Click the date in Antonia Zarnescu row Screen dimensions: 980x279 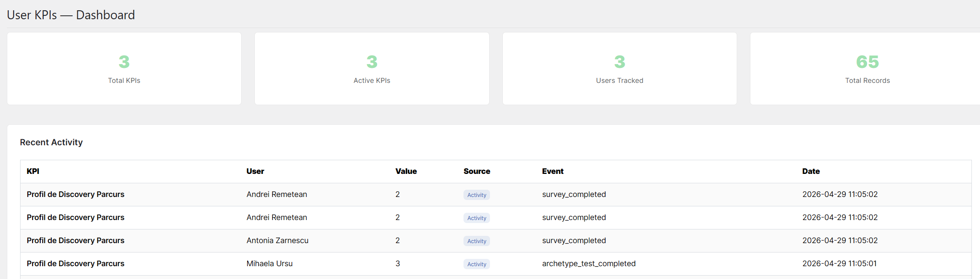tap(840, 241)
